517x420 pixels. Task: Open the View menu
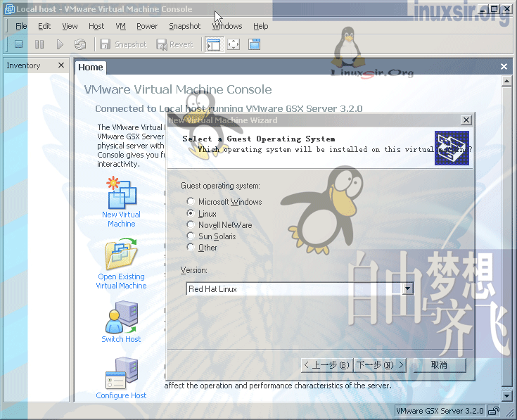pyautogui.click(x=70, y=26)
